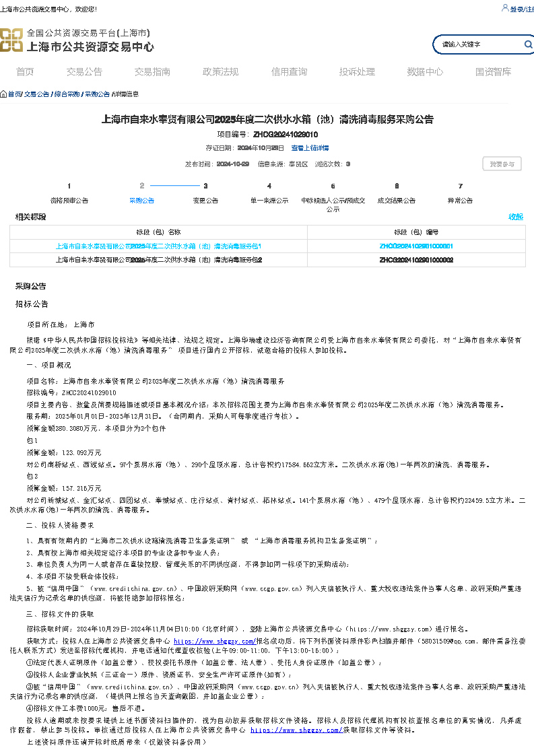Select step 6 成交结果公告
The width and height of the screenshot is (534, 756).
coord(396,200)
